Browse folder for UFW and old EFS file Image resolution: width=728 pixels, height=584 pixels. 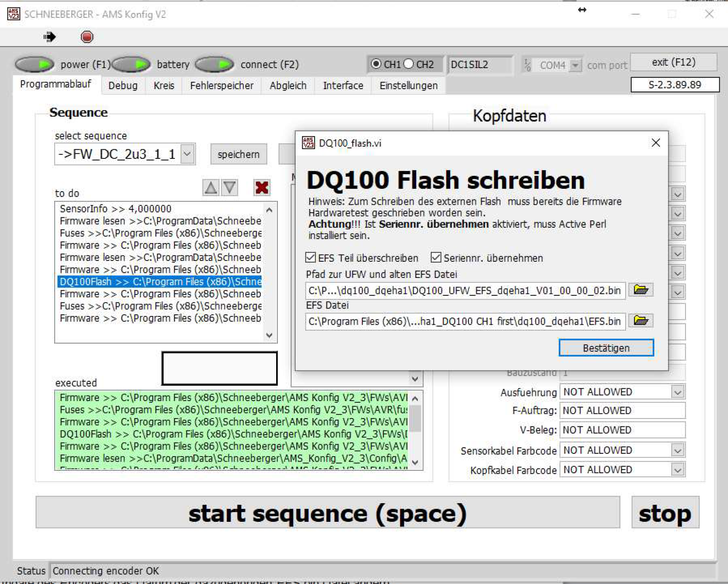pyautogui.click(x=641, y=290)
